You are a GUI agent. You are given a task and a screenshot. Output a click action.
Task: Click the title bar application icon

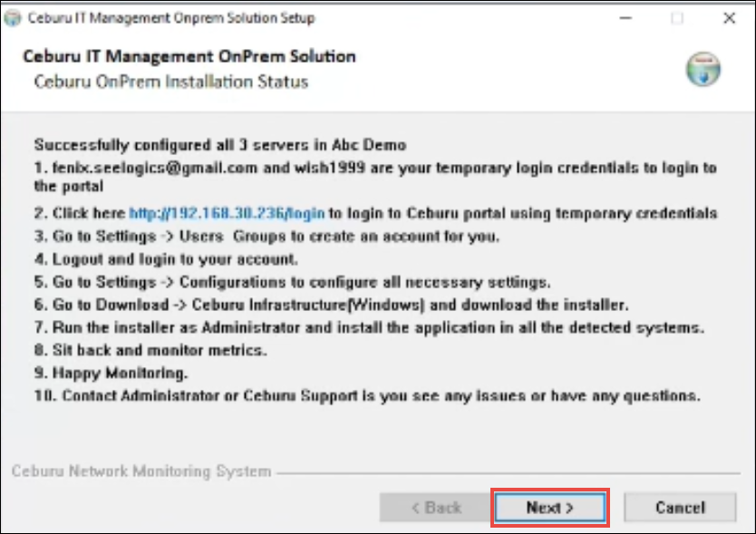click(13, 18)
